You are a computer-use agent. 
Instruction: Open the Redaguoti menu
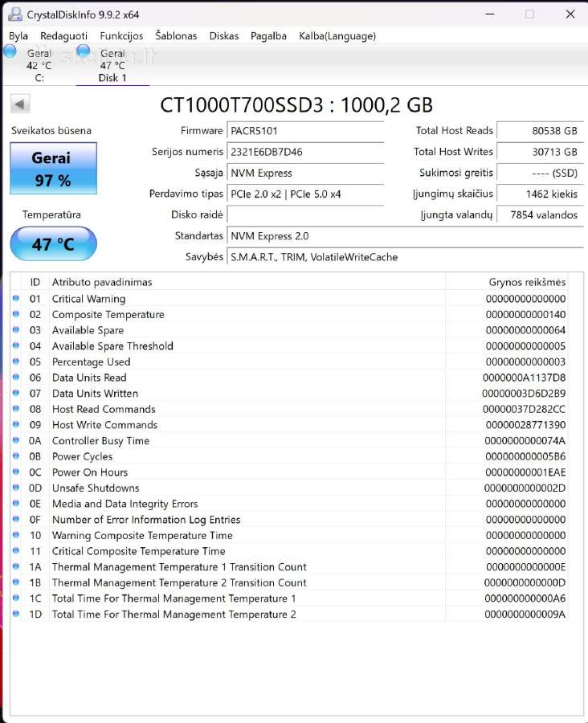(x=63, y=36)
